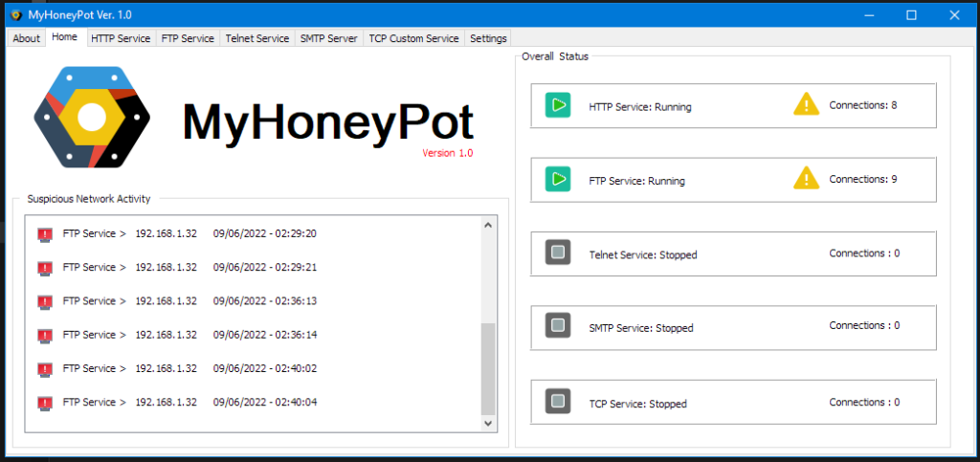980x462 pixels.
Task: Click the yellow warning icon for HTTP connections
Action: coord(806,104)
